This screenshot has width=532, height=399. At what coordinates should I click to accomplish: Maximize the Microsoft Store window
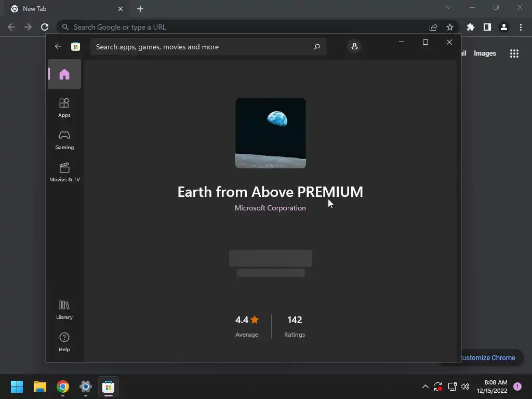coord(425,42)
